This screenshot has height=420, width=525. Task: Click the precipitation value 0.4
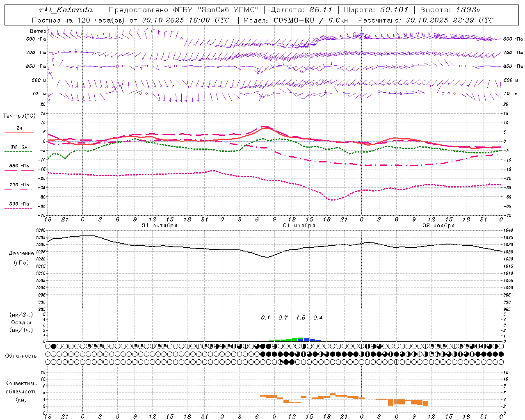tap(318, 317)
